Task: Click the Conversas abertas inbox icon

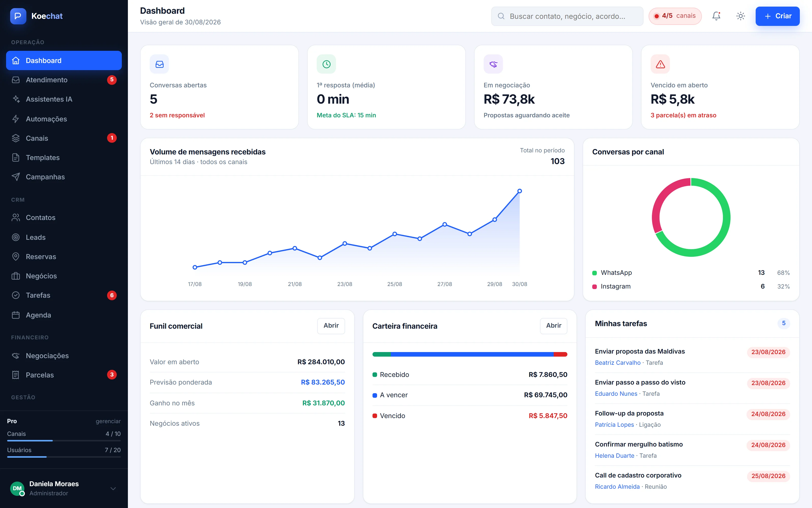Action: click(159, 64)
